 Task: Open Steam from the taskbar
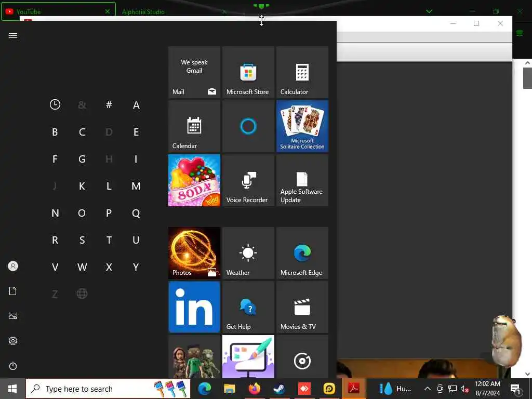[x=279, y=389]
